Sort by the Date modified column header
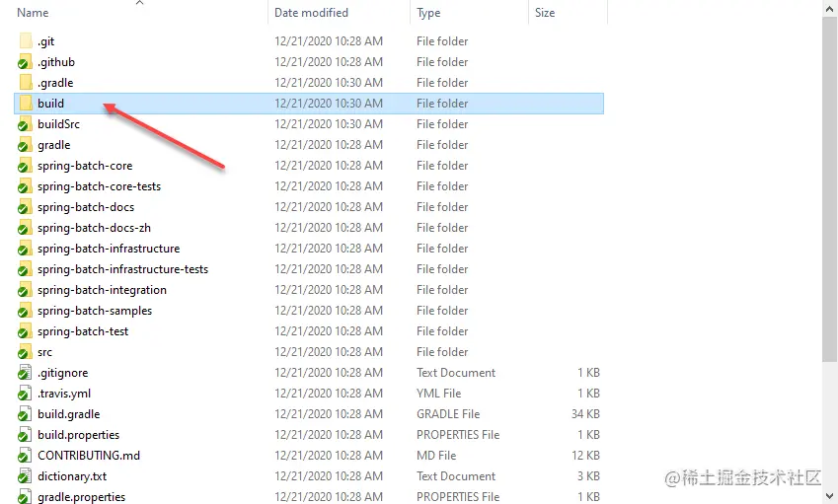Image resolution: width=838 pixels, height=504 pixels. pyautogui.click(x=311, y=13)
